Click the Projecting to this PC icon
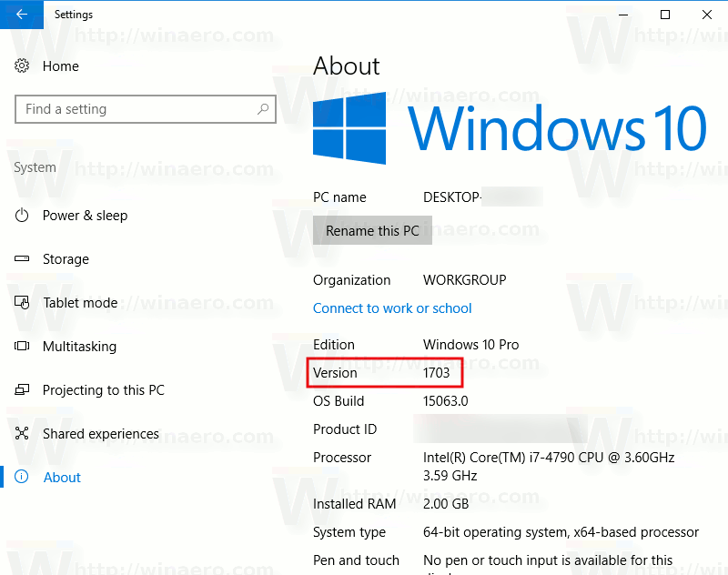Viewport: 728px width, 575px height. [22, 390]
